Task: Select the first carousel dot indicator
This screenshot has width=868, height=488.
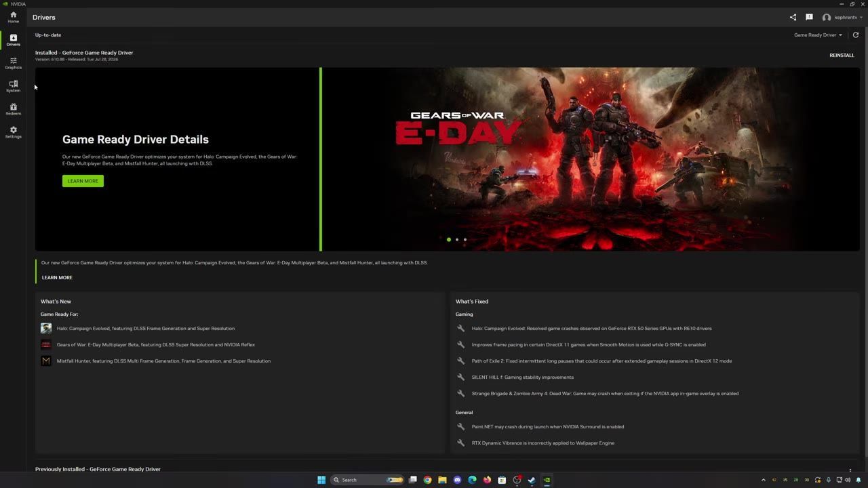Action: point(449,239)
